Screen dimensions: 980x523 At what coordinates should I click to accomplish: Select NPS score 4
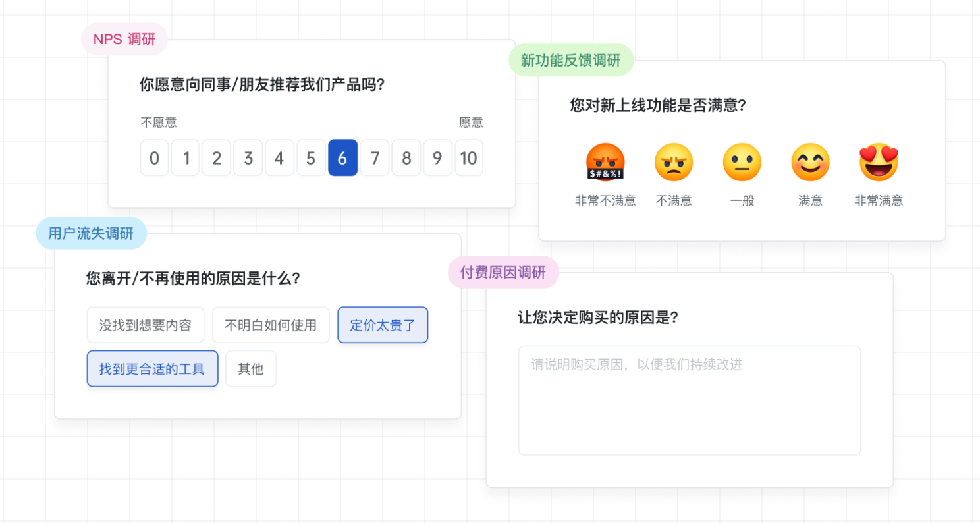coord(280,158)
